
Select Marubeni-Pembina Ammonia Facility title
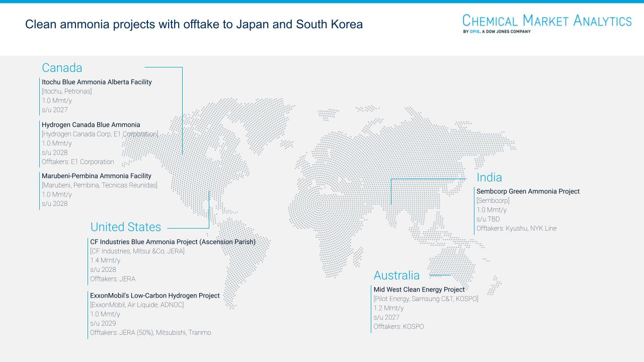tap(97, 176)
